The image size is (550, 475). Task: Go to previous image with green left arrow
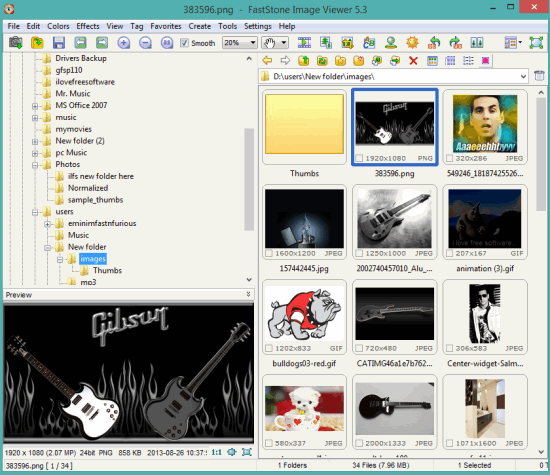point(80,43)
